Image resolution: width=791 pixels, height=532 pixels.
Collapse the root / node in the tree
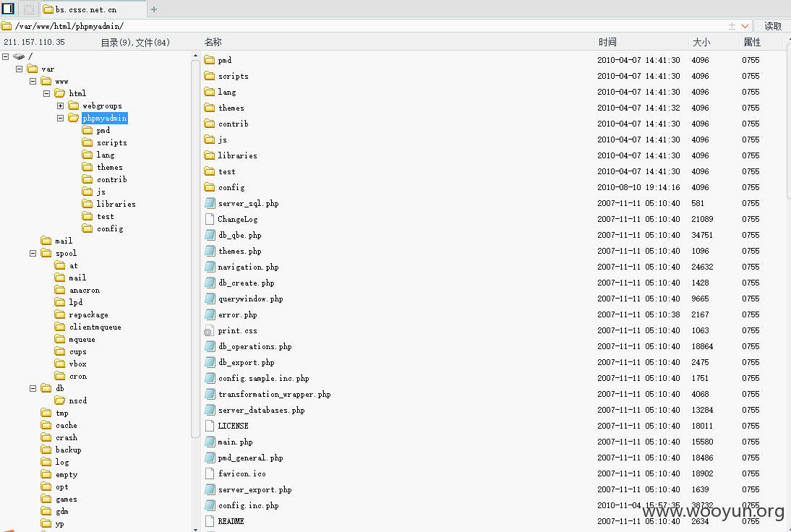[6, 56]
